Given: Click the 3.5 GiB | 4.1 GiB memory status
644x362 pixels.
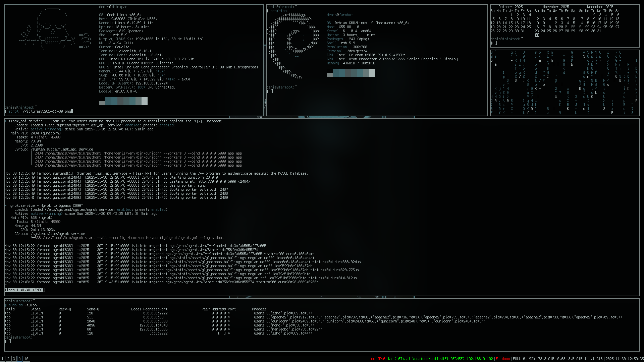Looking at the screenshot, I should pos(585,359).
